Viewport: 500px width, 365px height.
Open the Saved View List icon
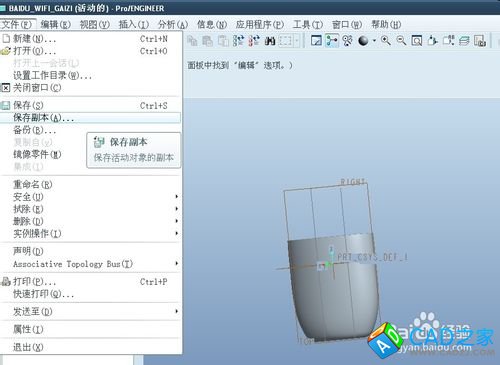(448, 41)
